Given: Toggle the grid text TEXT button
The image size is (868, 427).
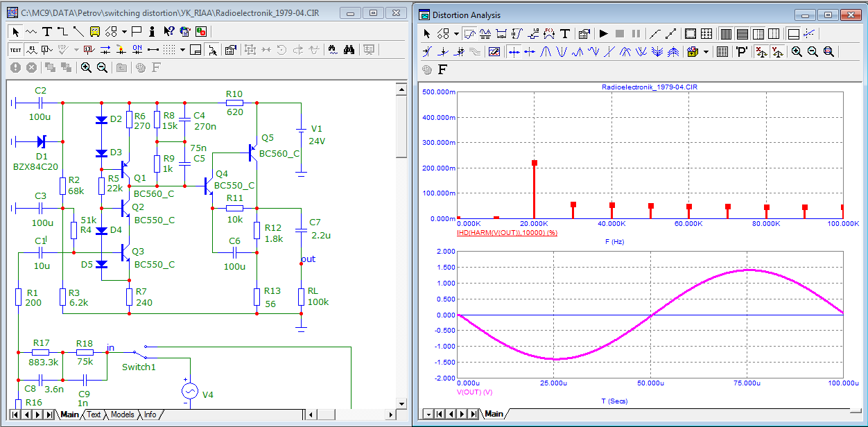Looking at the screenshot, I should [15, 49].
